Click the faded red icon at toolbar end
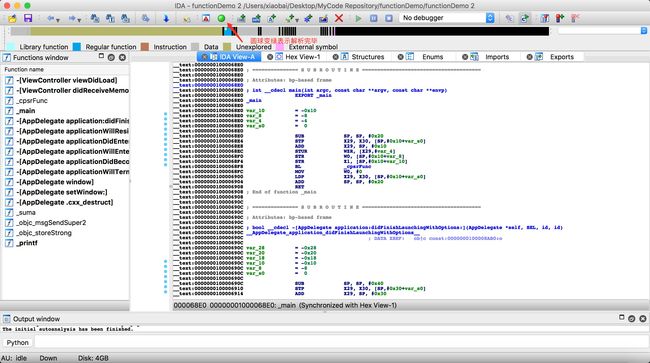The height and width of the screenshot is (363, 650). tap(575, 18)
